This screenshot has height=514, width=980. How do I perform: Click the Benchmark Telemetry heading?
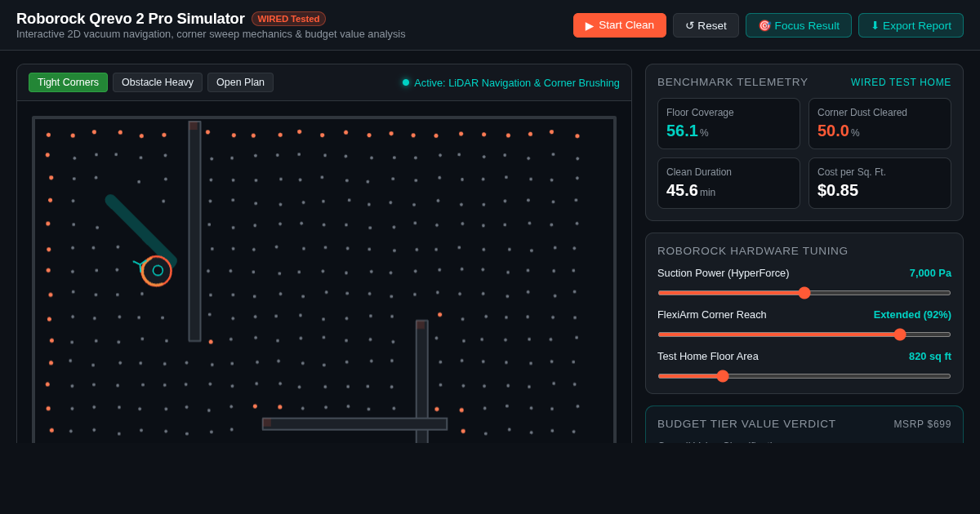pos(733,82)
